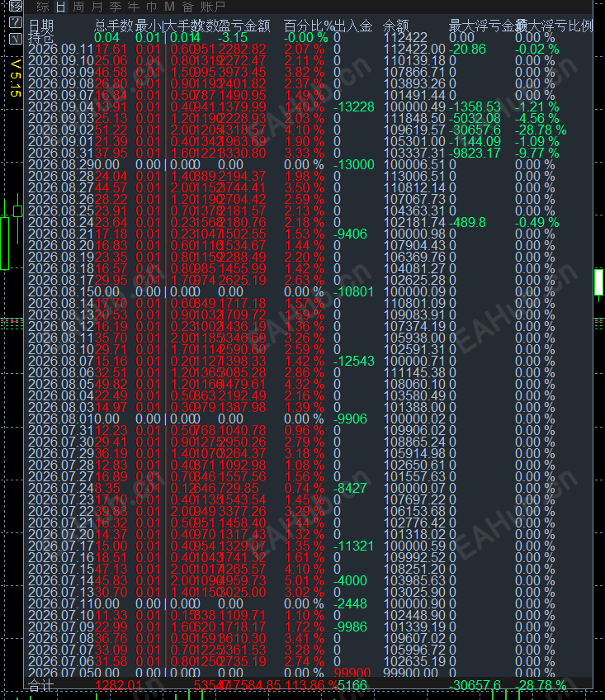The width and height of the screenshot is (605, 700).
Task: Open the 账户 account tab
Action: point(212,7)
